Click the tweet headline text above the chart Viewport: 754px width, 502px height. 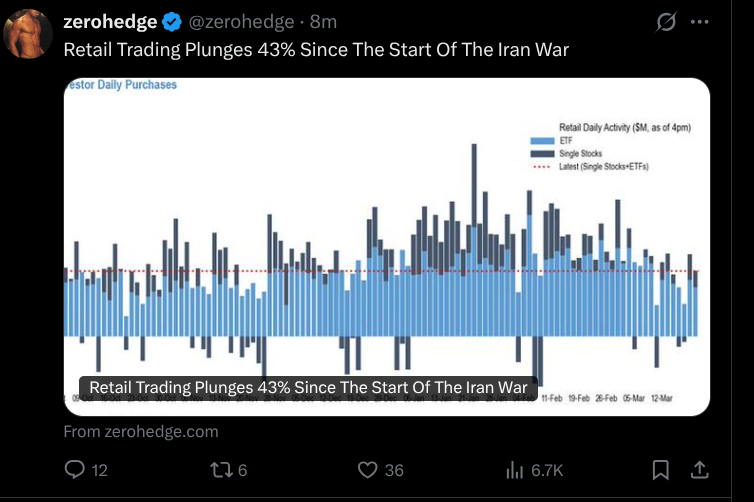[316, 49]
